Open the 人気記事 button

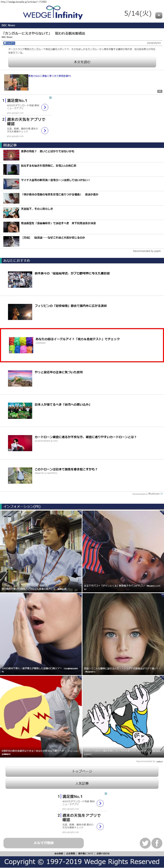(82, 783)
